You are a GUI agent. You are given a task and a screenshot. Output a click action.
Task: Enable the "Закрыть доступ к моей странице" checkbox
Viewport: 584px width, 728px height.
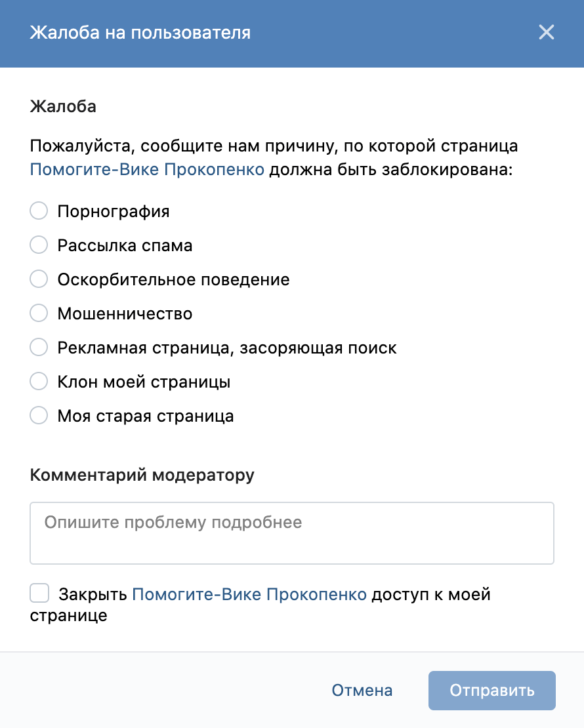(40, 594)
